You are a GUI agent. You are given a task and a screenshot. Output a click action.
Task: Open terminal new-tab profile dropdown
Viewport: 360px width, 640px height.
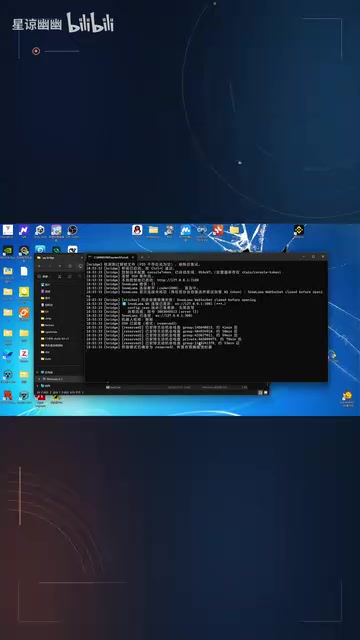click(x=149, y=257)
